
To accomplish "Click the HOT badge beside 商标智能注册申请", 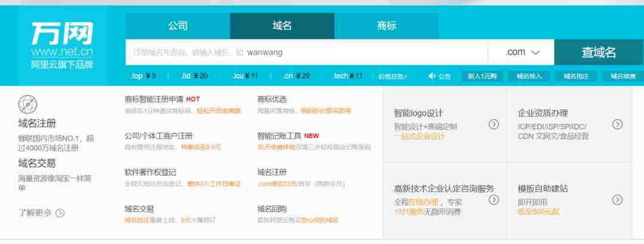I will pyautogui.click(x=193, y=99).
